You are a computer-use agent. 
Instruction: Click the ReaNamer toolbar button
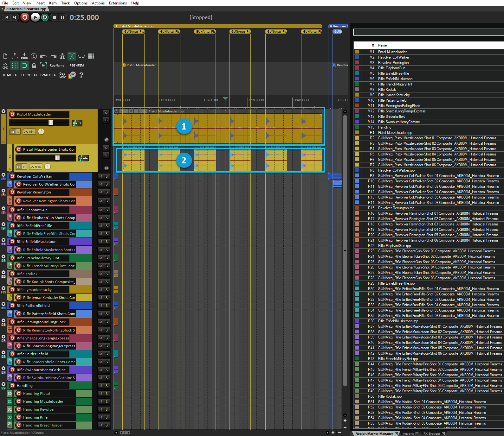pos(58,66)
